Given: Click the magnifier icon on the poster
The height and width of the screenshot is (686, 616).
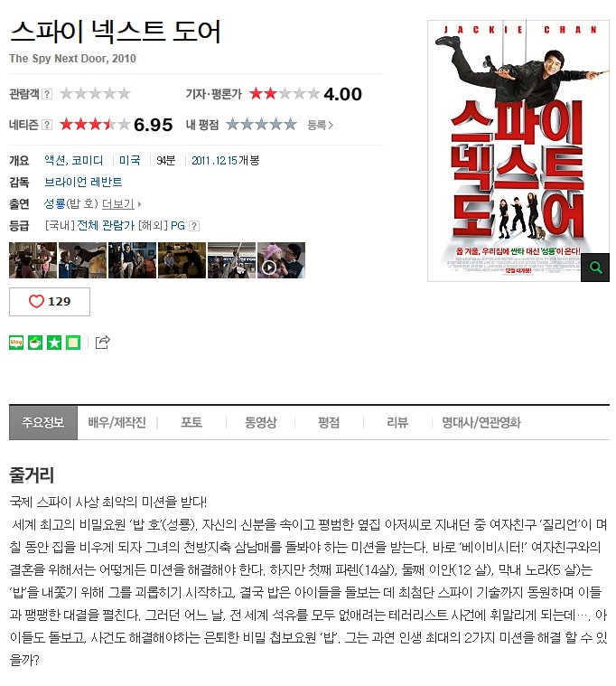Looking at the screenshot, I should [595, 268].
